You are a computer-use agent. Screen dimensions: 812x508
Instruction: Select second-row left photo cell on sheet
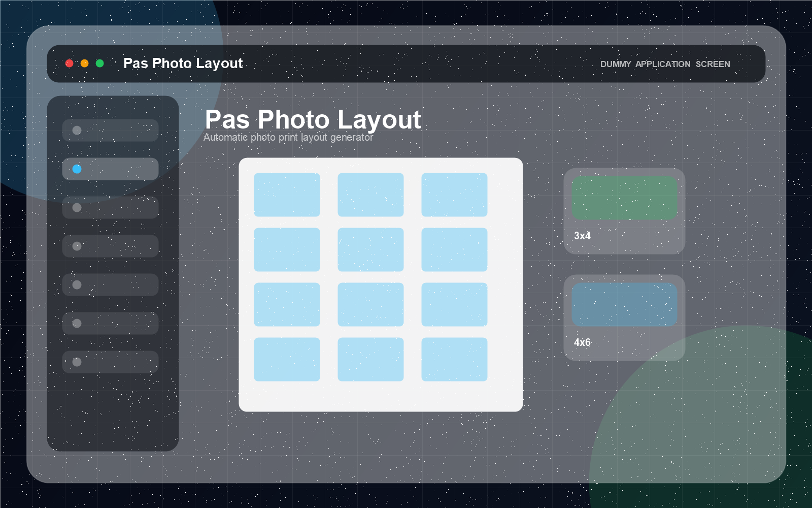(287, 249)
